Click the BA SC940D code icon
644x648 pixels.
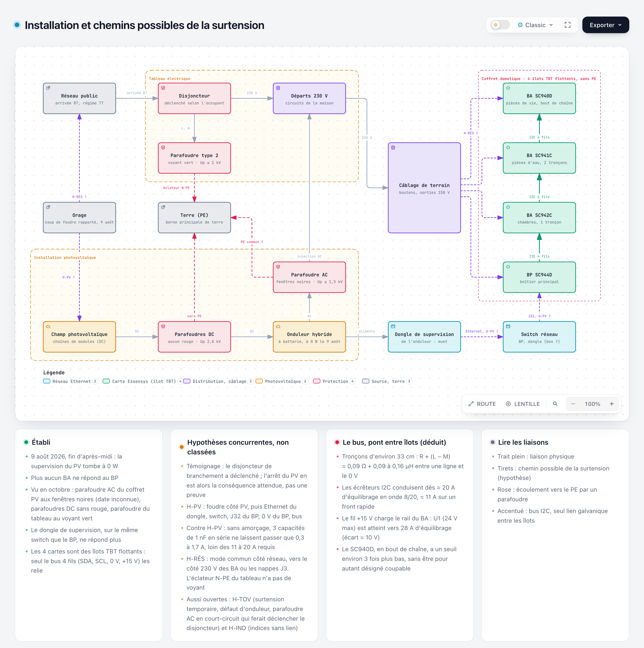coord(508,88)
